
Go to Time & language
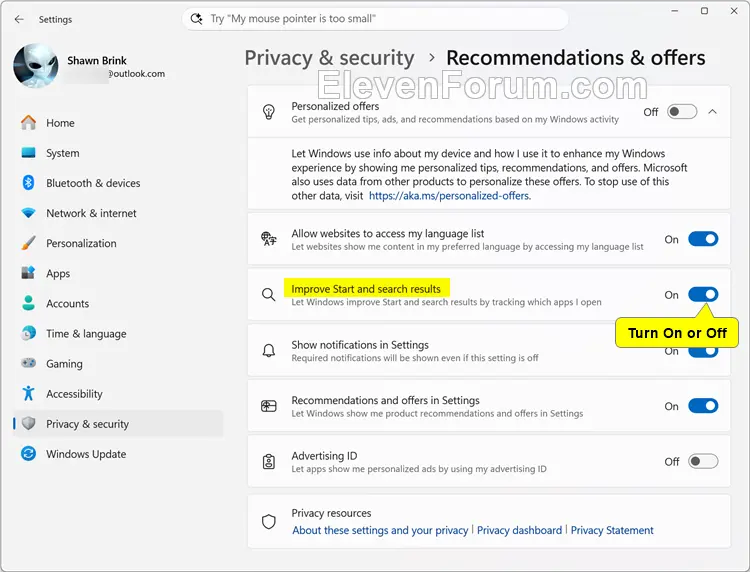coord(118,334)
